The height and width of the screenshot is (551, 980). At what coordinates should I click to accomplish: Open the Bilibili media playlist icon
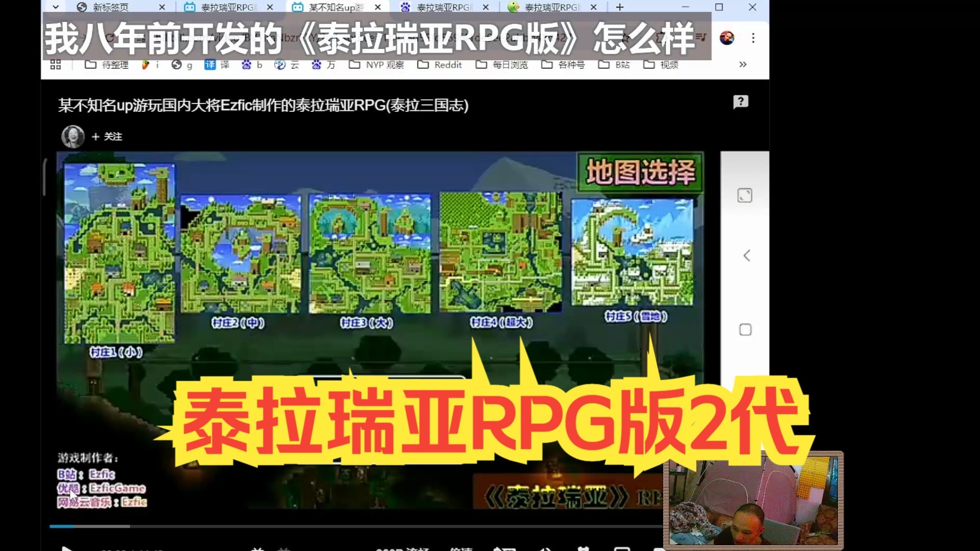tap(701, 38)
